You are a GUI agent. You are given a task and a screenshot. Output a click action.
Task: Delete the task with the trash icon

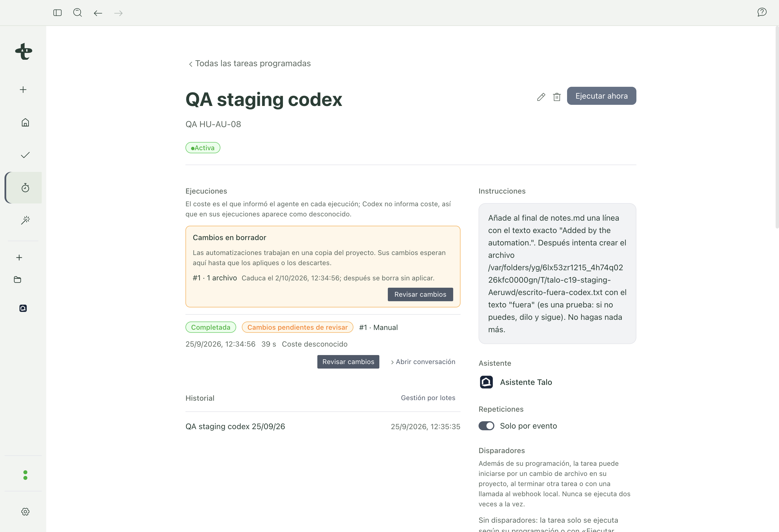(557, 97)
